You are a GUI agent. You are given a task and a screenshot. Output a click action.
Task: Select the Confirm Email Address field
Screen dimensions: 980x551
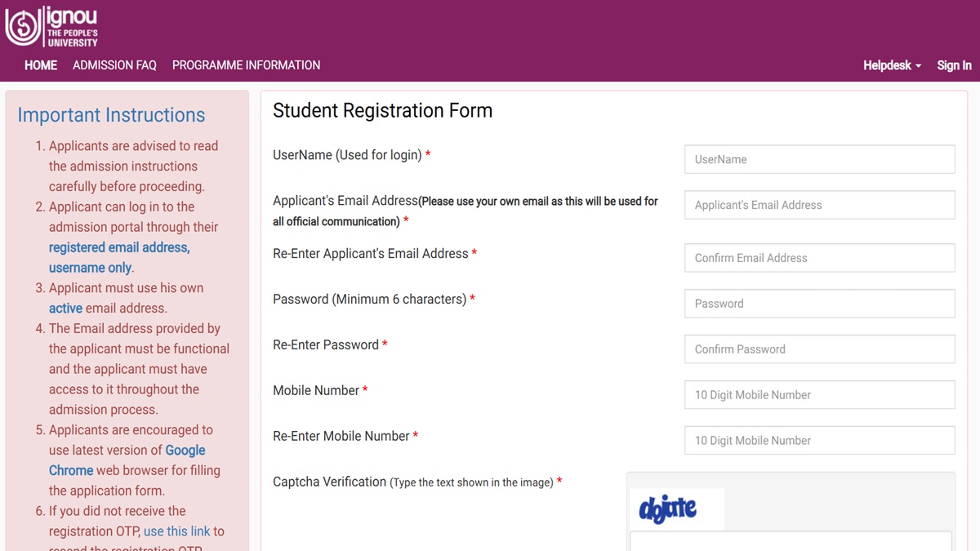[x=819, y=258]
